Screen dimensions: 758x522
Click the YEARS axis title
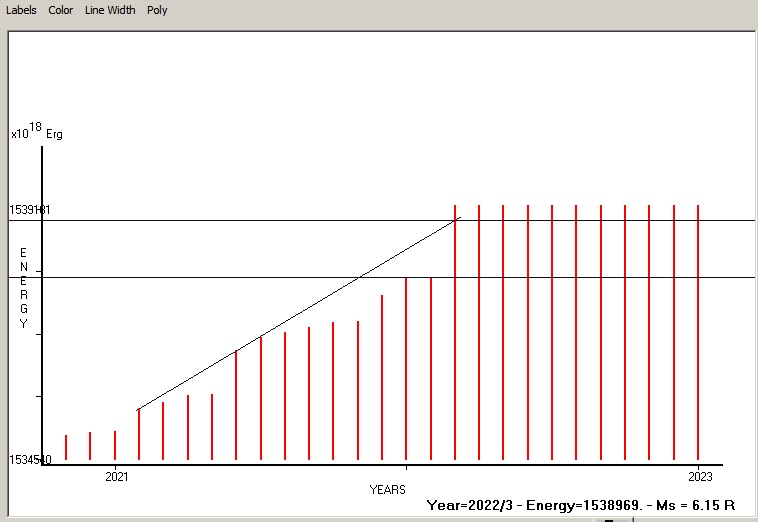(387, 489)
